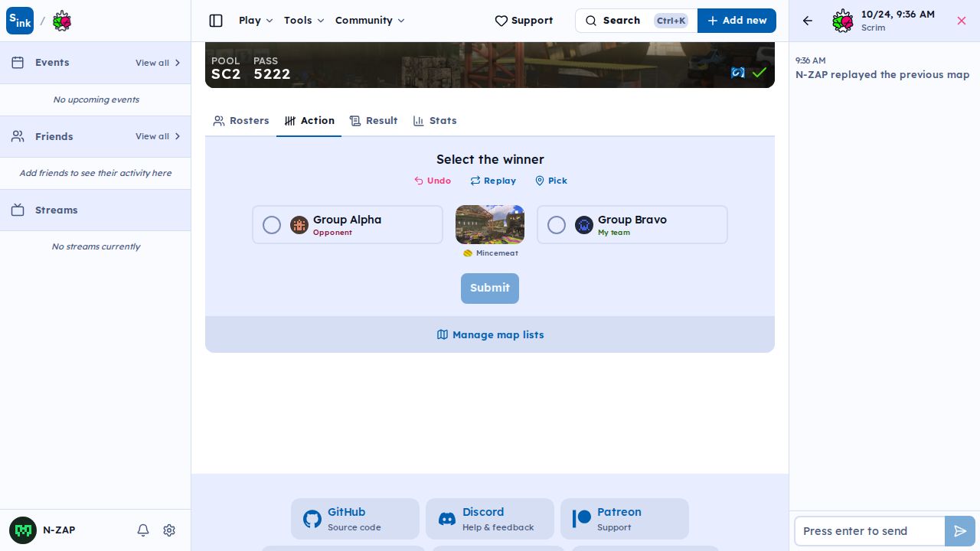Screen dimensions: 980x551
Task: Open Discord help and feedback
Action: click(x=490, y=519)
